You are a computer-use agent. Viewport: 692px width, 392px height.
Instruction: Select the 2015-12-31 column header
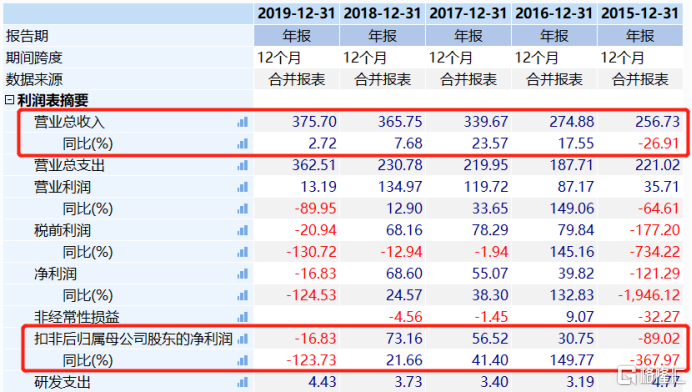[x=640, y=13]
